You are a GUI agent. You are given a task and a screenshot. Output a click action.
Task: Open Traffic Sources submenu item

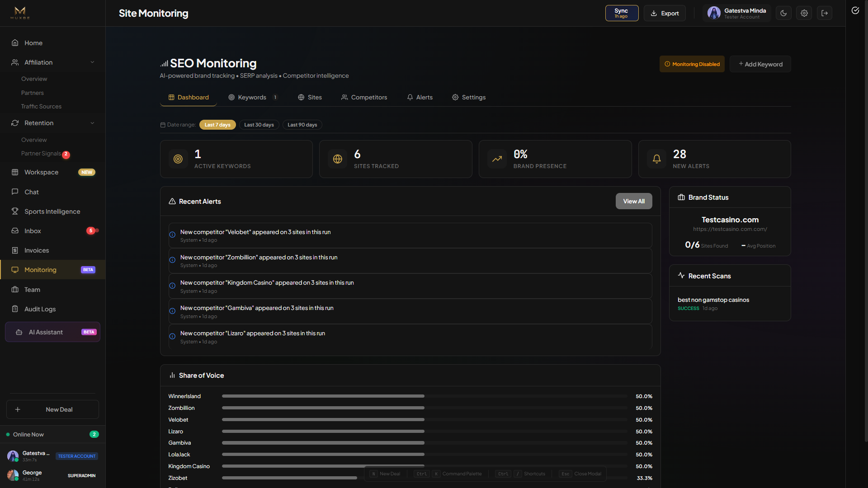(x=41, y=106)
